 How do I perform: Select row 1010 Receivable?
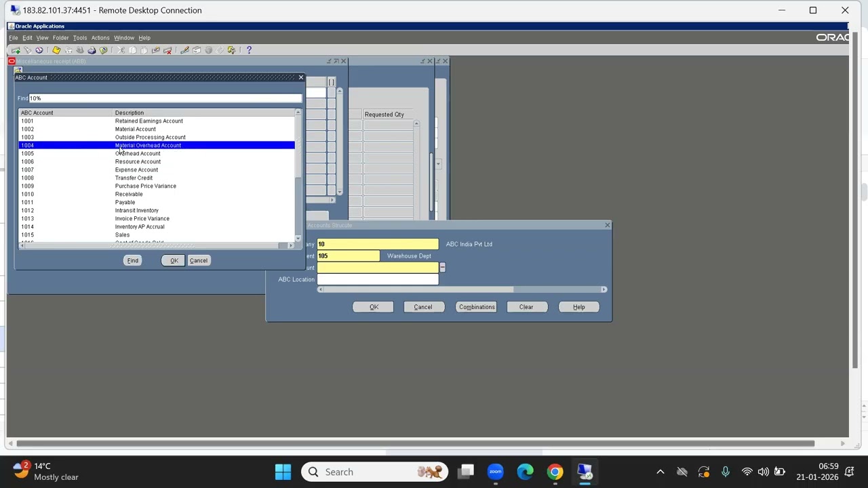click(157, 194)
